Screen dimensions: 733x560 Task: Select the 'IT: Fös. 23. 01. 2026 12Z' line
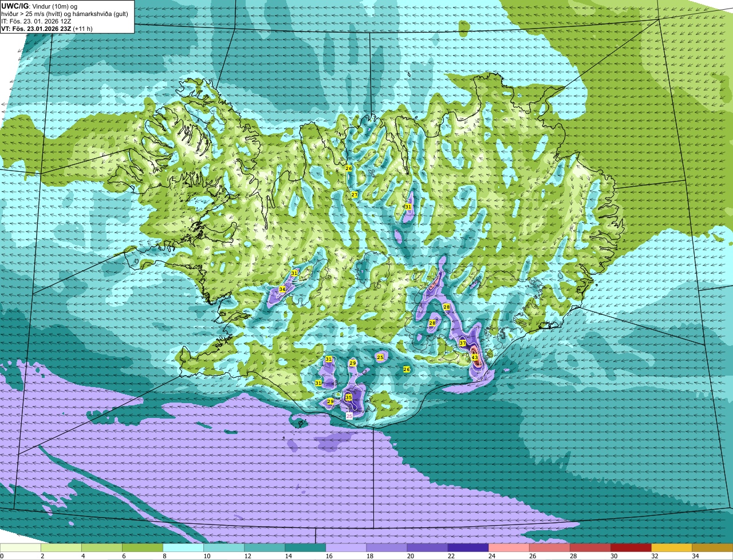pos(36,21)
